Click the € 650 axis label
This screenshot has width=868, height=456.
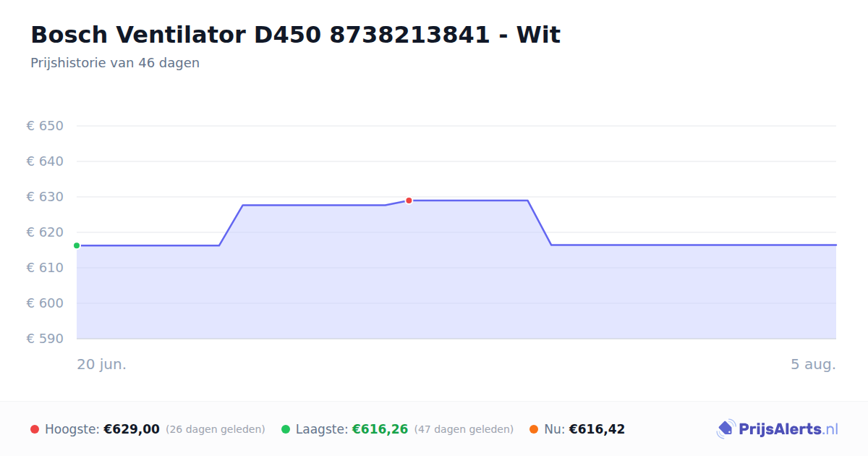tap(45, 126)
